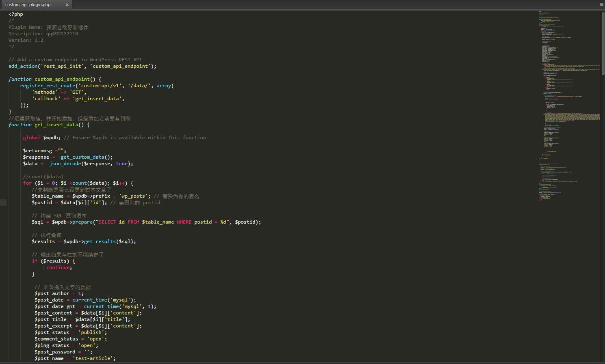Click the 'Plugin Name' comment line

coord(48,27)
